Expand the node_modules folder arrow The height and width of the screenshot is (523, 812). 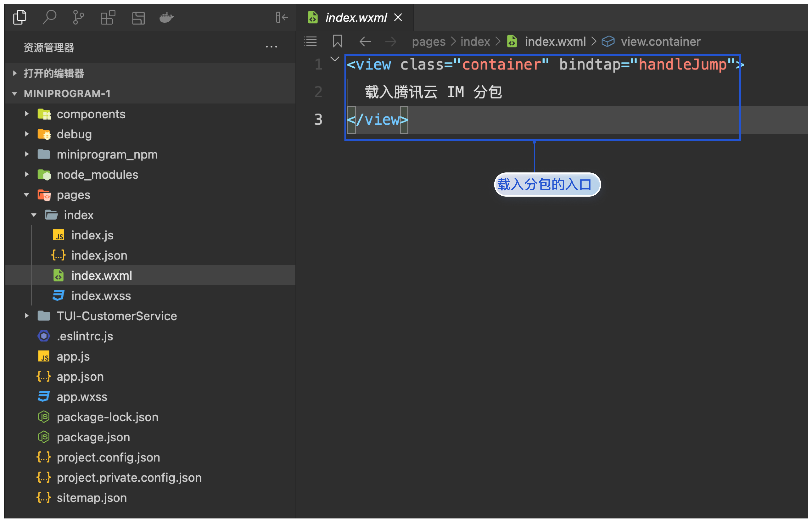coord(27,174)
